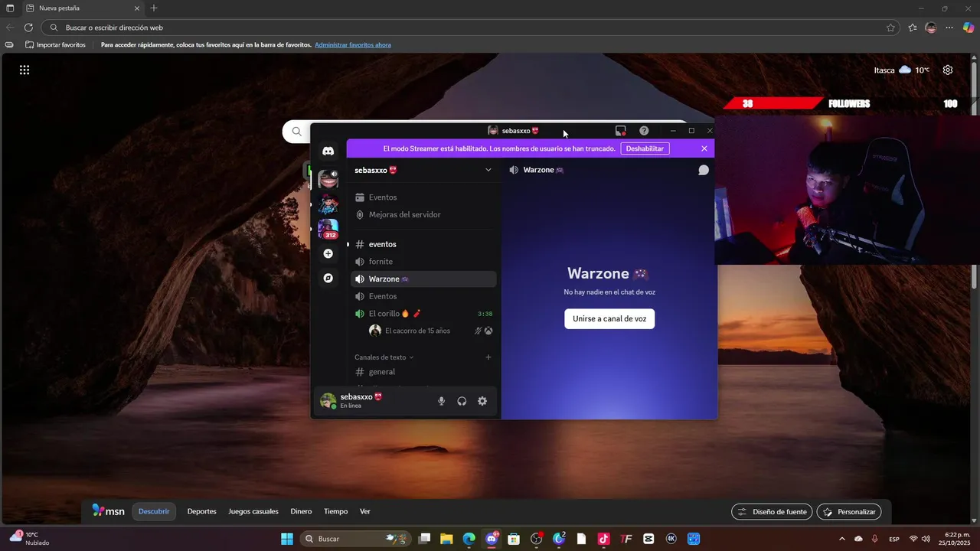980x551 pixels.
Task: Select the Deportes feed tab
Action: pos(202,511)
